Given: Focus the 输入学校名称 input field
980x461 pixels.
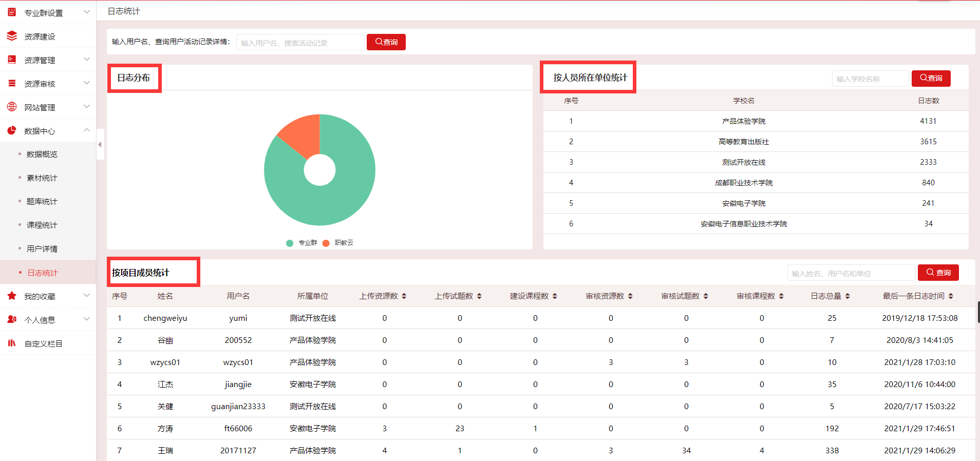Looking at the screenshot, I should 871,79.
